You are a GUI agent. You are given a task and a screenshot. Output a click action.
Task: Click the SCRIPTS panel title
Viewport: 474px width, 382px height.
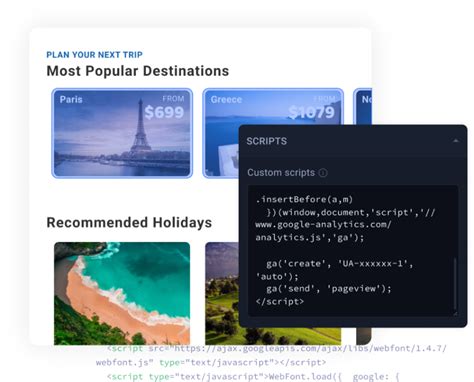click(266, 141)
